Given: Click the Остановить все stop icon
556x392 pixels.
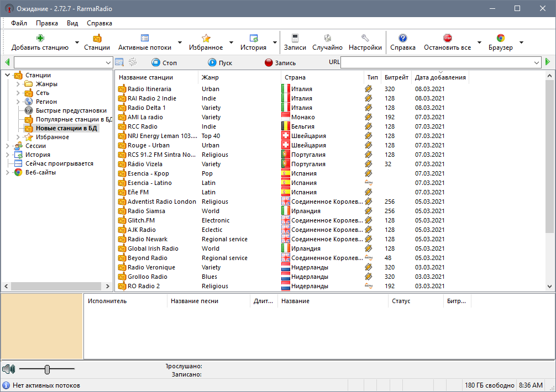Looking at the screenshot, I should pos(448,38).
